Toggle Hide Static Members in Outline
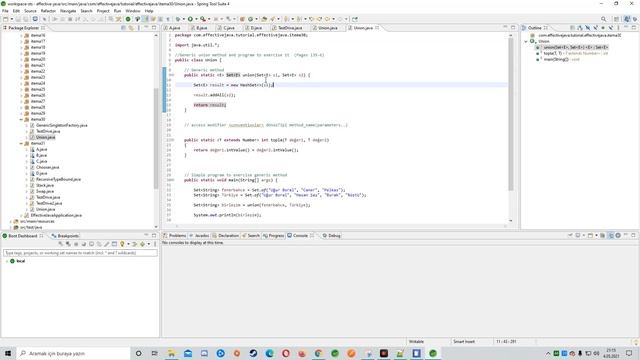640x360 pixels. (x=595, y=28)
